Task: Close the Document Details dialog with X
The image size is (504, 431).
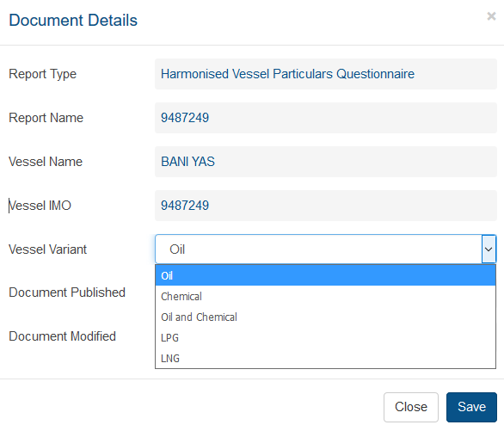Action: point(491,16)
